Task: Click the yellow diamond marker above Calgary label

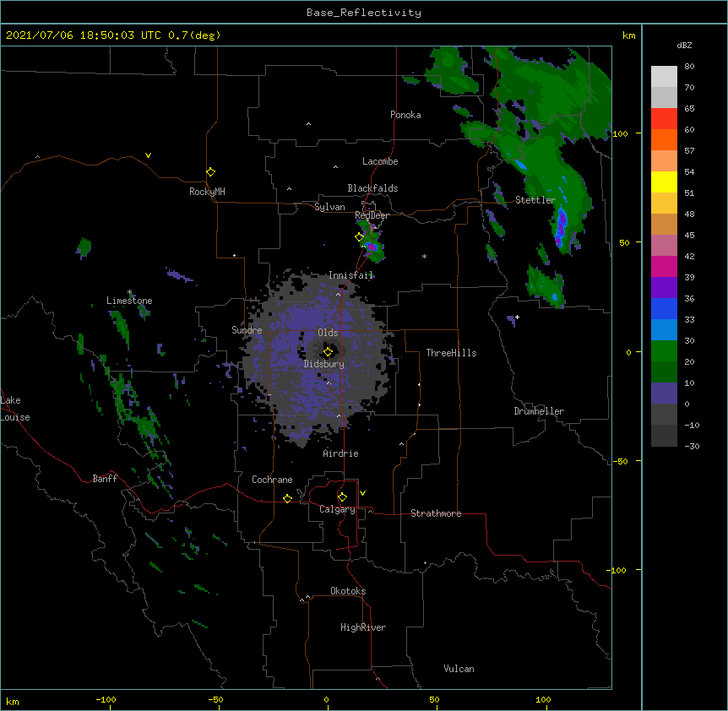Action: [342, 497]
